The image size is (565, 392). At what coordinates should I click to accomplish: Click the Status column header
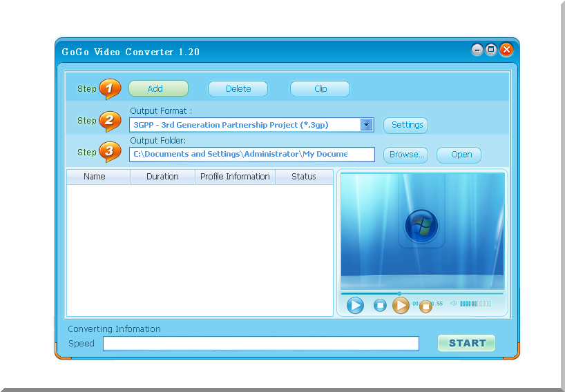pos(304,177)
